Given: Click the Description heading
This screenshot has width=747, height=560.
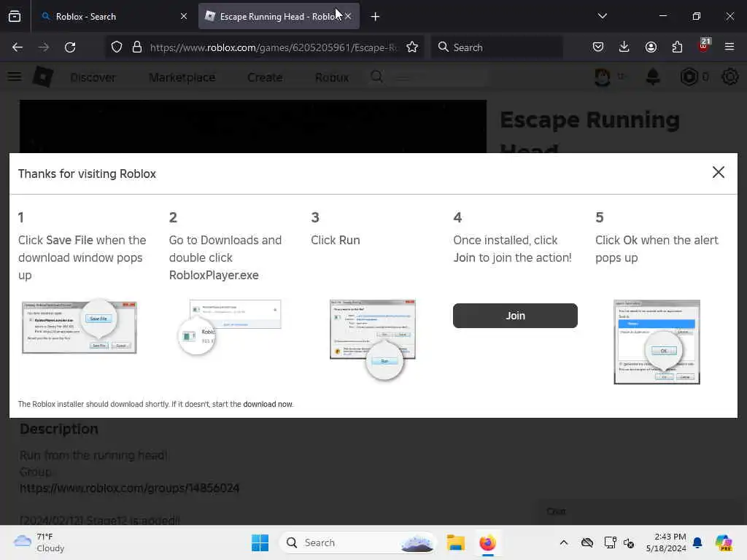Looking at the screenshot, I should tap(59, 429).
